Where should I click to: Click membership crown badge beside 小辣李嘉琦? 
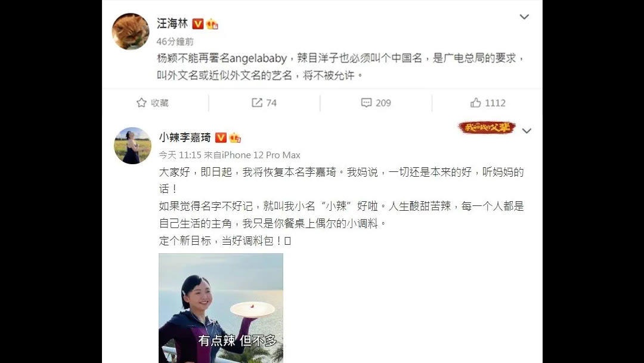tap(235, 138)
